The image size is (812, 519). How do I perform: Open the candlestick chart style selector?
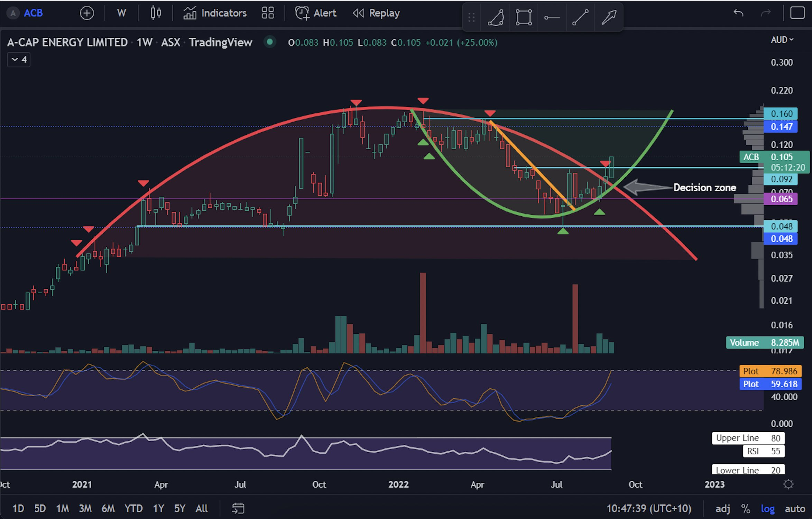tap(156, 13)
